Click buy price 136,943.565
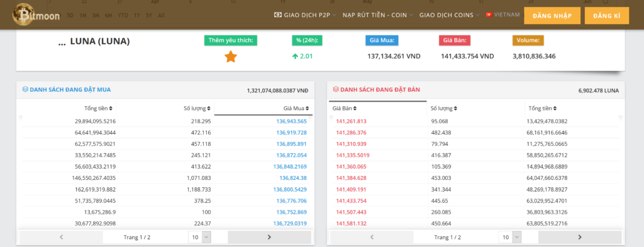This screenshot has width=644, height=247. (x=292, y=121)
